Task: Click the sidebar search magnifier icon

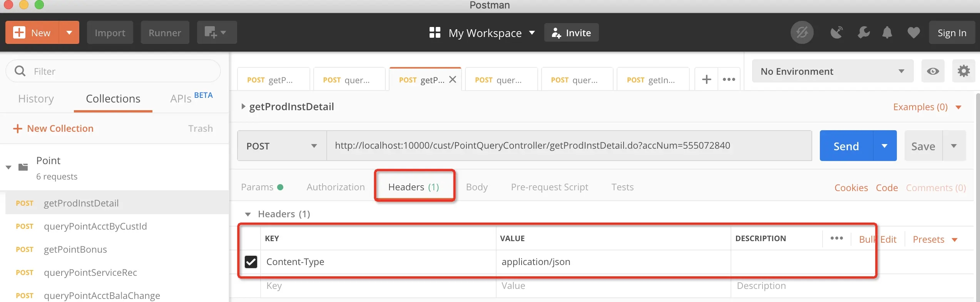Action: 20,71
